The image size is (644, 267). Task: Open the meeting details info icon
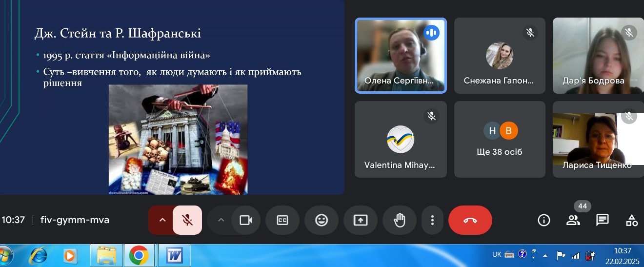[544, 220]
